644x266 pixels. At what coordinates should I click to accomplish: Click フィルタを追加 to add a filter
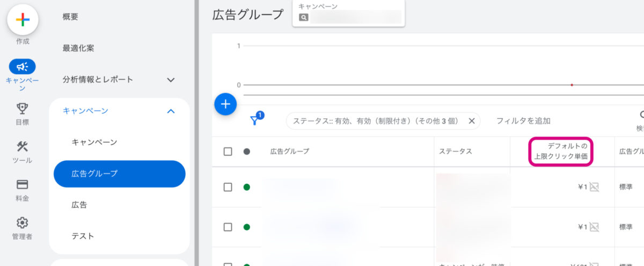coord(523,121)
